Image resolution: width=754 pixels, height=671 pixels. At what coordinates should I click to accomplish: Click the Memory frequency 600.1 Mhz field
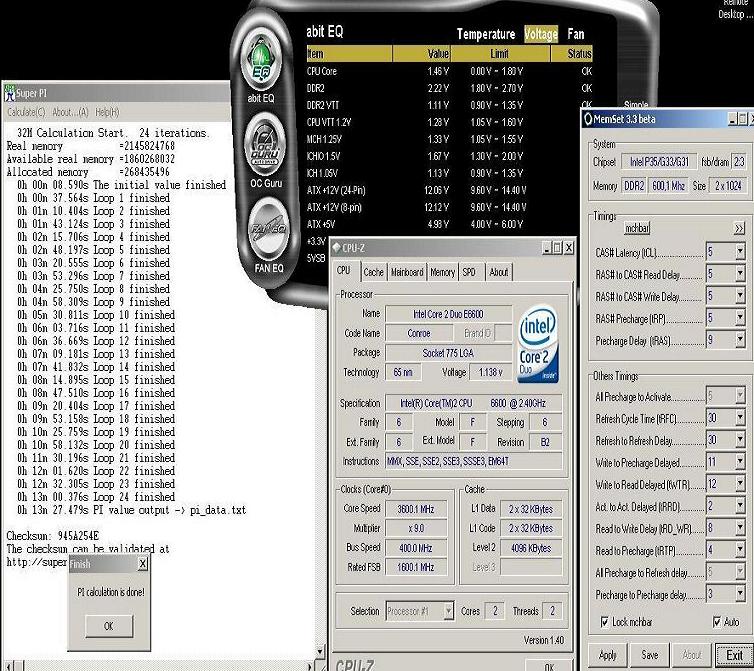[x=668, y=185]
